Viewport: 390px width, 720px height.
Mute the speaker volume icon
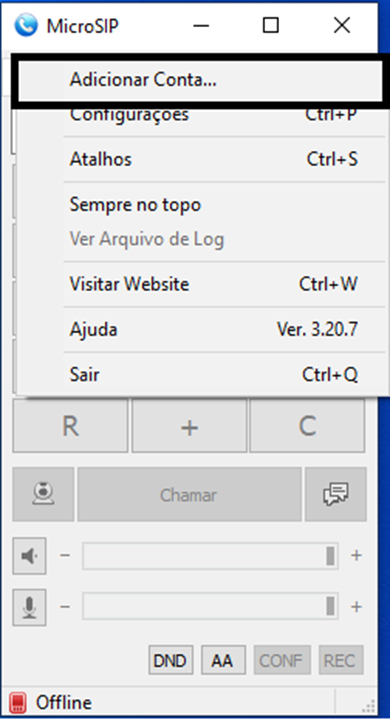pos(29,556)
